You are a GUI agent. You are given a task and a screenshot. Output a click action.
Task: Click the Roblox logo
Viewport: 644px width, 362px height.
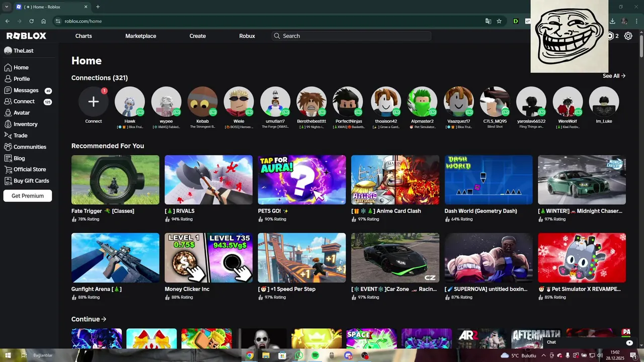pos(26,36)
